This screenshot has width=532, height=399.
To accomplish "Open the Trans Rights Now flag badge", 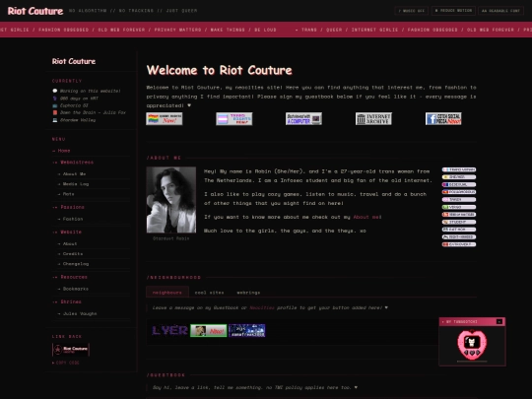I will pos(234,119).
